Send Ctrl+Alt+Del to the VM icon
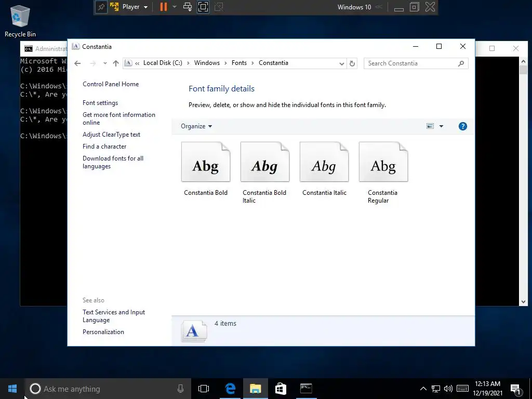 187,7
